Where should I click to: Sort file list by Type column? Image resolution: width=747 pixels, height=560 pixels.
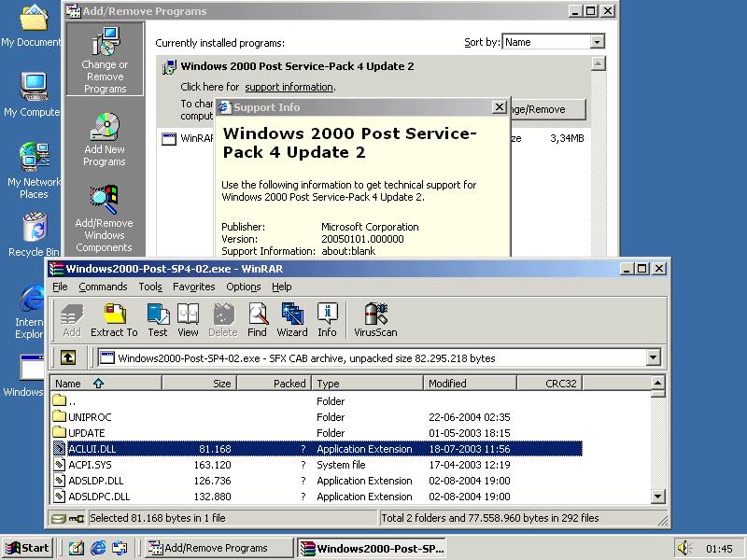pyautogui.click(x=367, y=384)
